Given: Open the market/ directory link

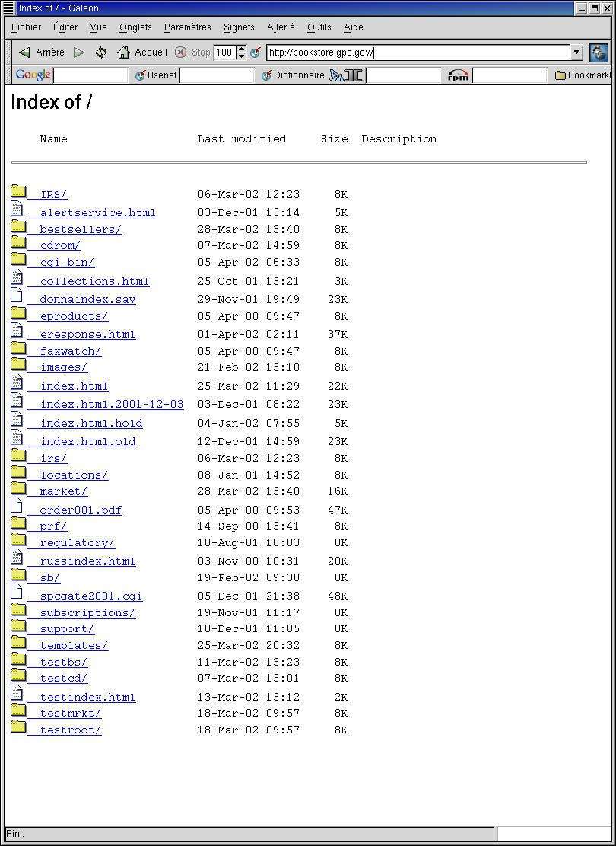Looking at the screenshot, I should pyautogui.click(x=64, y=491).
